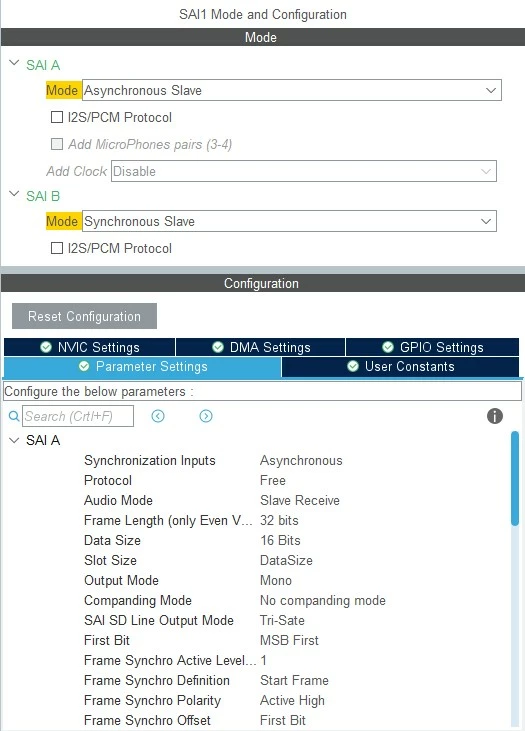Image resolution: width=525 pixels, height=731 pixels.
Task: Click green check icon on GPIO Settings
Action: (x=388, y=347)
